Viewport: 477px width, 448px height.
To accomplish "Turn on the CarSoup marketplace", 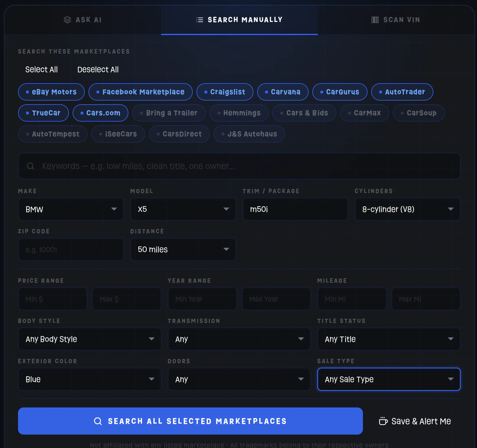I will [419, 113].
